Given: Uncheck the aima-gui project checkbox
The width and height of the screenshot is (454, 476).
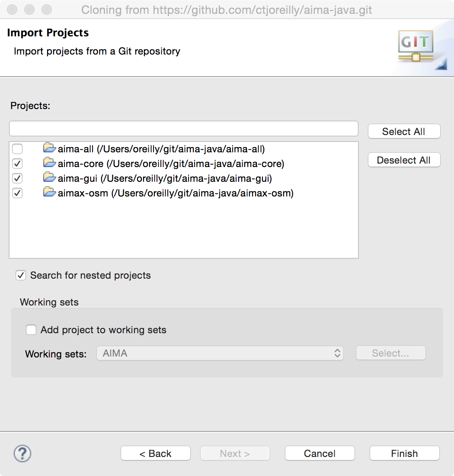Looking at the screenshot, I should (x=17, y=178).
